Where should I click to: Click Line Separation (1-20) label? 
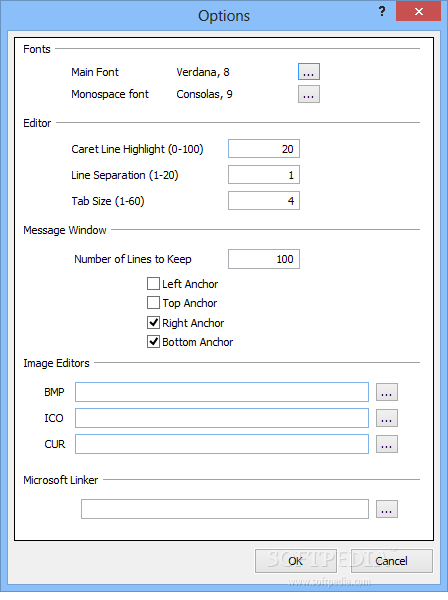pyautogui.click(x=125, y=175)
